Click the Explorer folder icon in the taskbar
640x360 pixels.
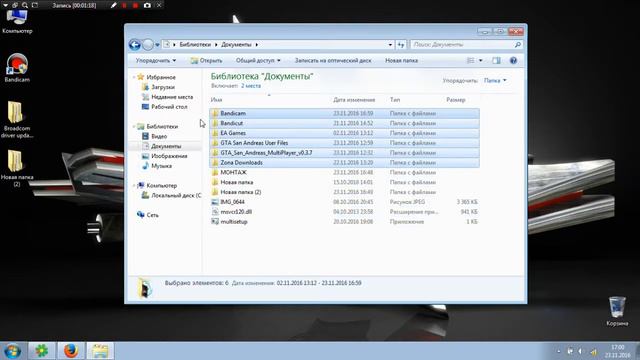[100, 351]
